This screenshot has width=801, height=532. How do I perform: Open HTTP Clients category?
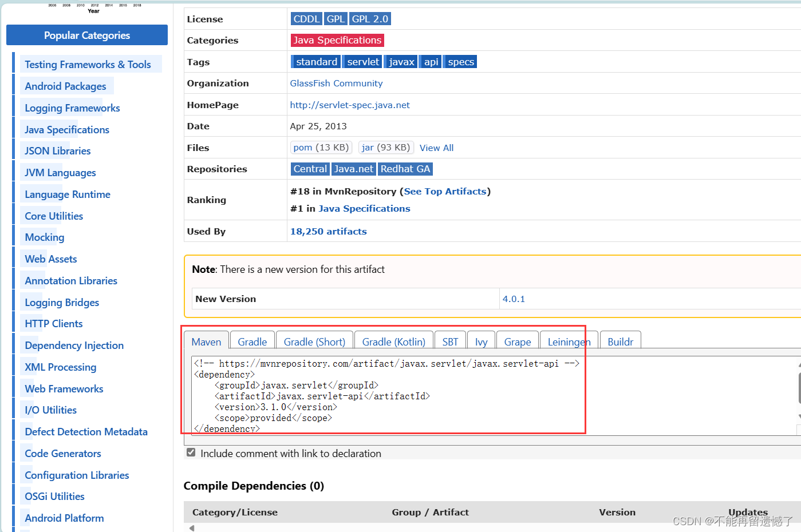pyautogui.click(x=54, y=323)
